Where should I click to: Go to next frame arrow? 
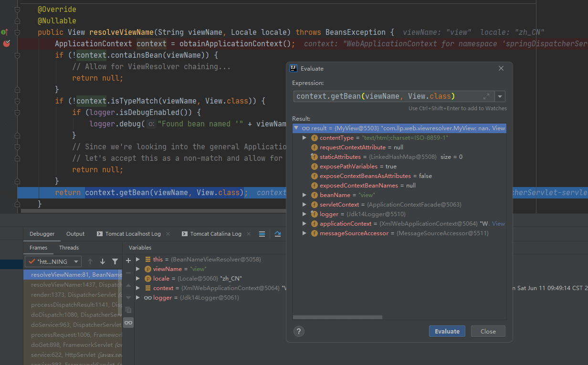click(102, 261)
